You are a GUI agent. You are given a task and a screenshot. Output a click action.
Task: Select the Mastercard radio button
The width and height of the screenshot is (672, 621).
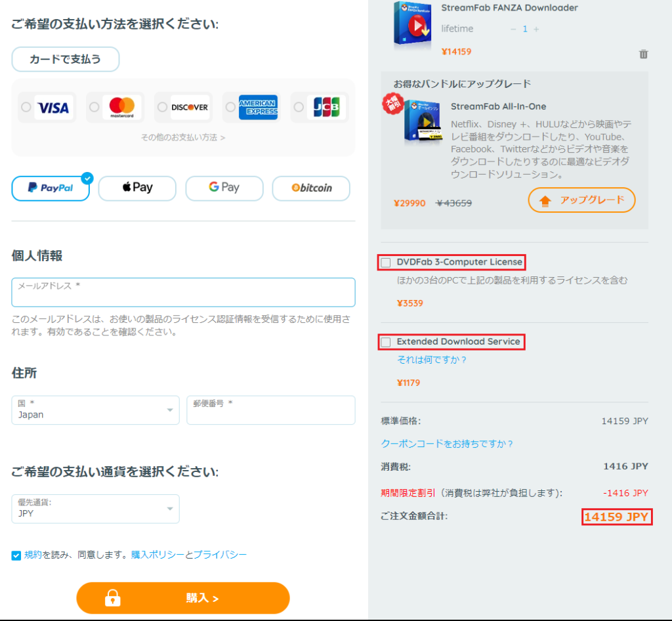point(94,107)
